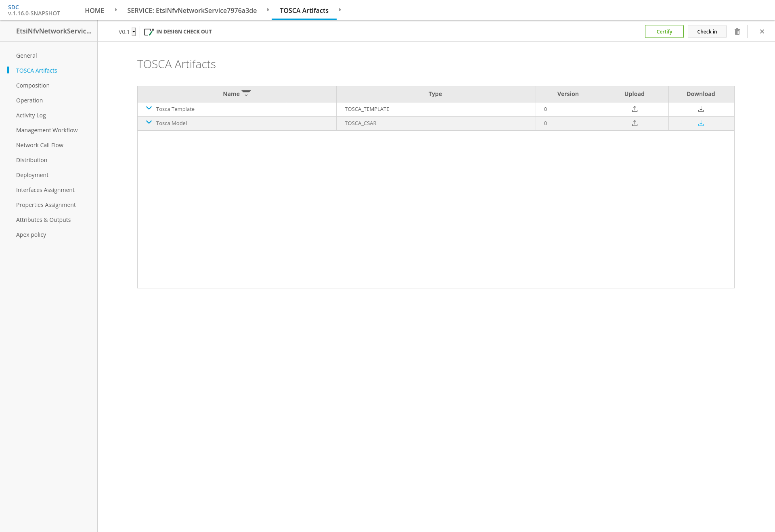Click the Type column header

click(435, 94)
